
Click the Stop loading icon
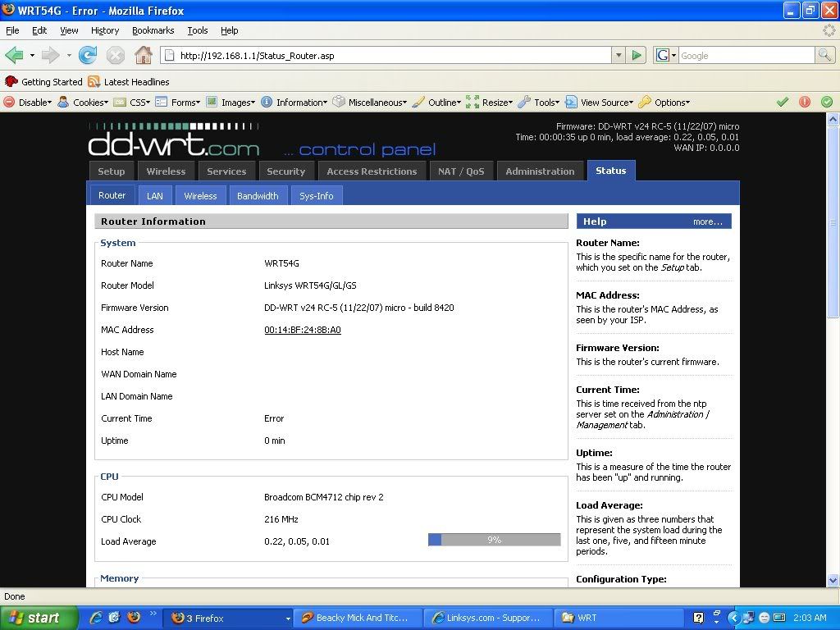pyautogui.click(x=115, y=55)
